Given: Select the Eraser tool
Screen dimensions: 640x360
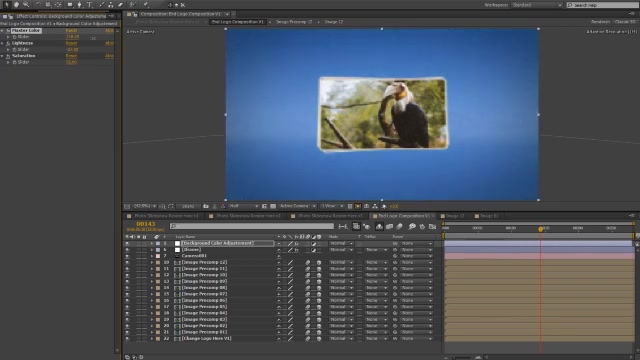Looking at the screenshot, I should pyautogui.click(x=120, y=4).
